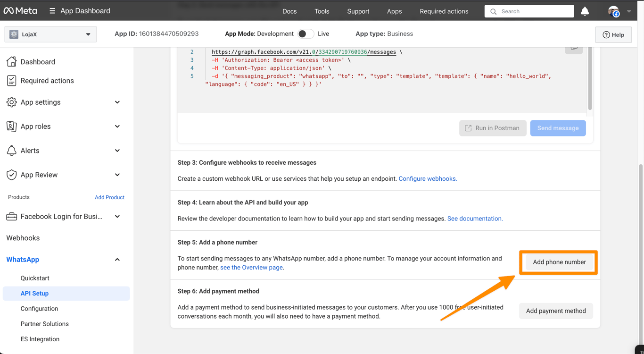The width and height of the screenshot is (644, 354).
Task: Click the Dashboard home icon
Action: [x=11, y=62]
